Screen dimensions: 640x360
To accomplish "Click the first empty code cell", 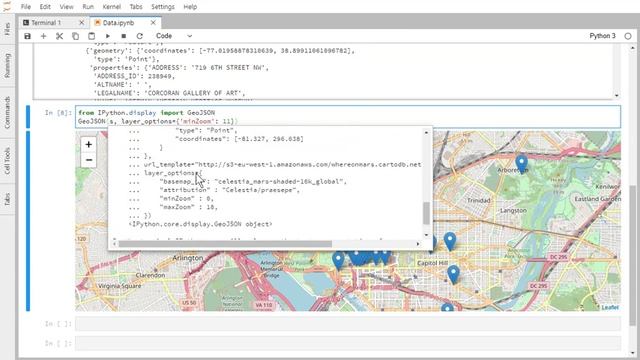I will [x=348, y=324].
